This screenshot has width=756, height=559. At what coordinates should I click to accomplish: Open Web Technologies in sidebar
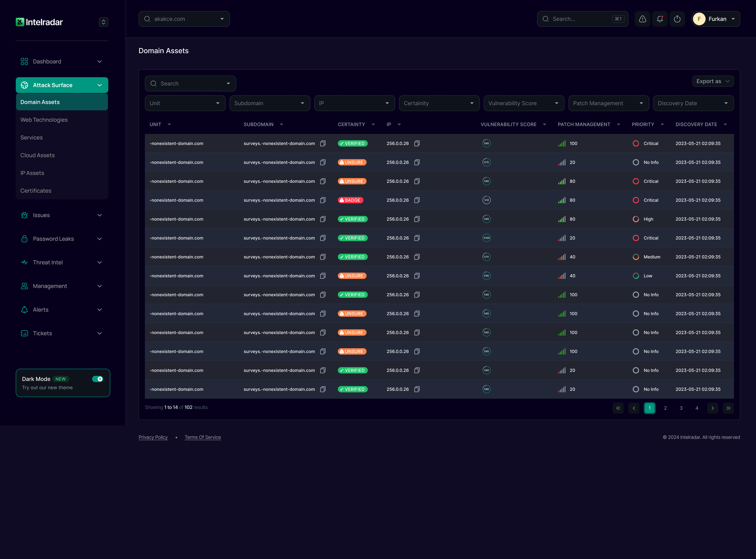pos(44,120)
